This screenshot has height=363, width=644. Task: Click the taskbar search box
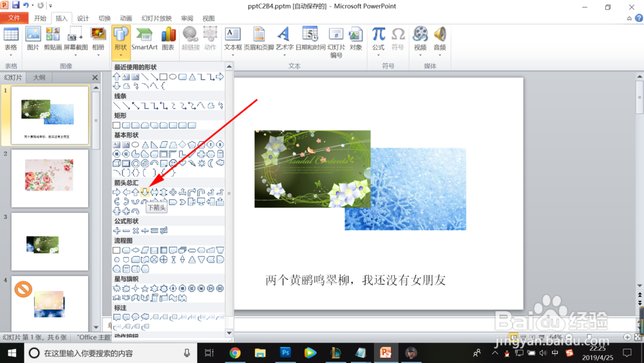point(110,353)
